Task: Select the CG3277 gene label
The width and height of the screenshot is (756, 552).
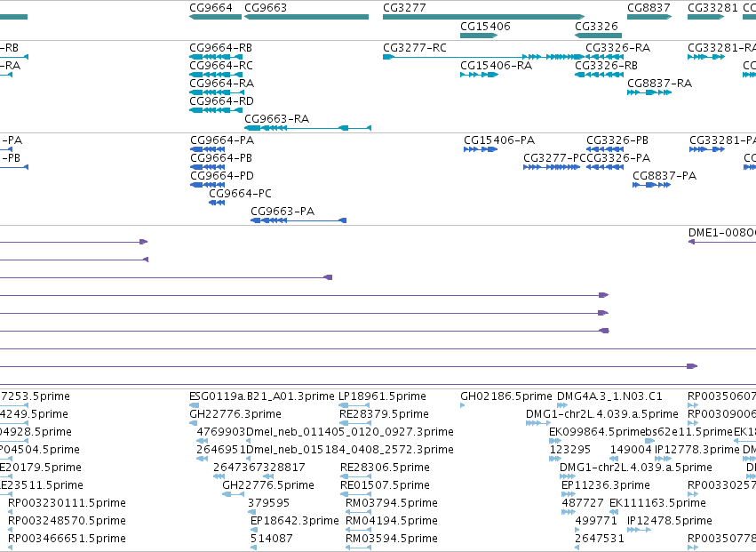Action: click(404, 8)
